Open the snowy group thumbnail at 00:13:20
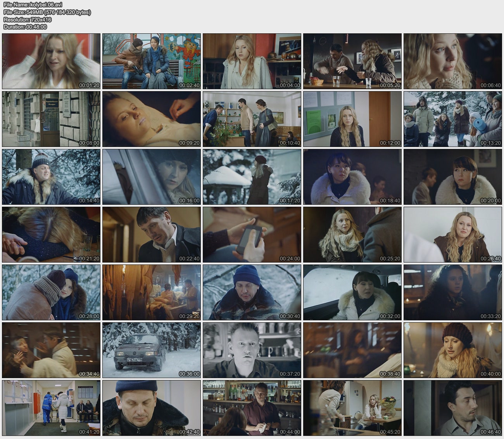The image size is (504, 439). 452,119
